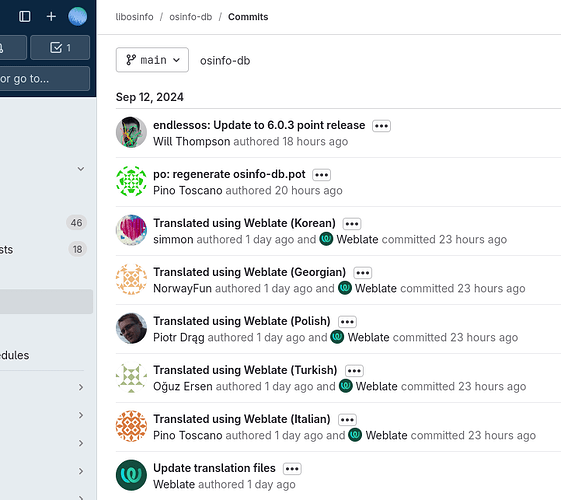Click Pino Toscano link in regenerate commit

(188, 191)
